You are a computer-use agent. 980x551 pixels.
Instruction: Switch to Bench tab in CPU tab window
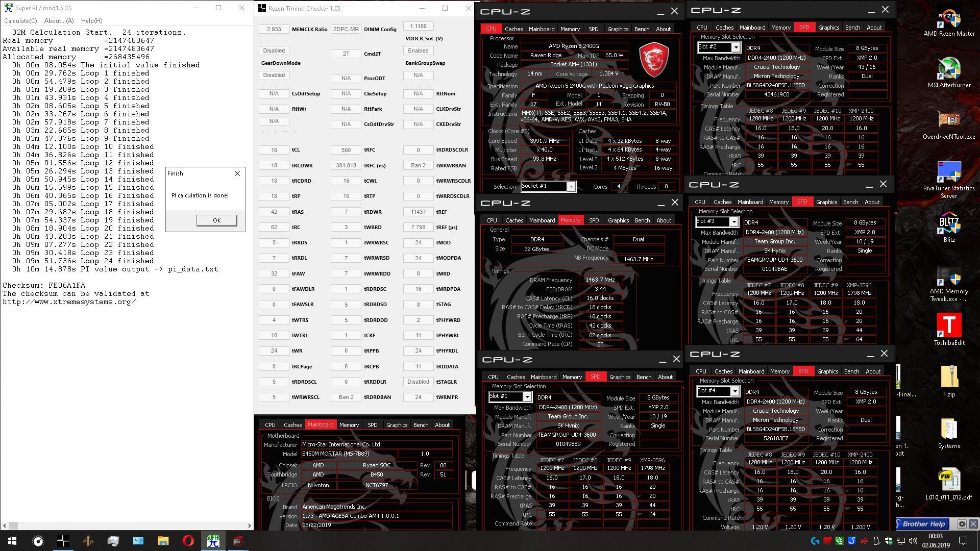point(642,29)
